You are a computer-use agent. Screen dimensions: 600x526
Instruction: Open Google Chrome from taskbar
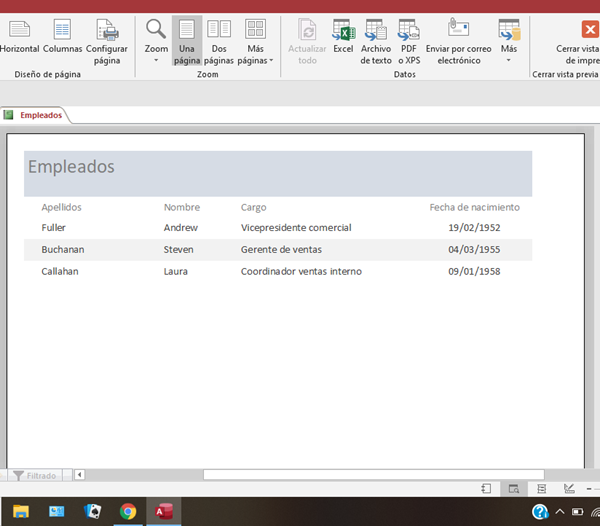pyautogui.click(x=128, y=511)
